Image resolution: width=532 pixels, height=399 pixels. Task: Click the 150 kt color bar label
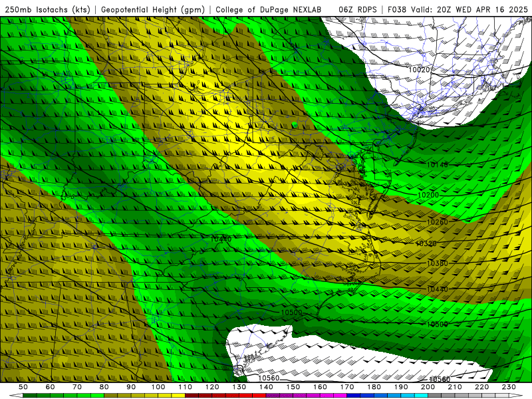pos(293,387)
